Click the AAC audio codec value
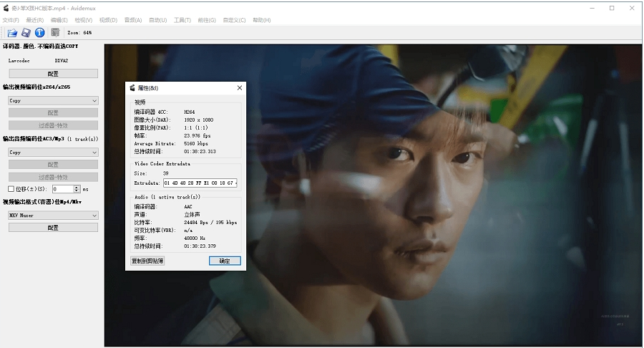The height and width of the screenshot is (348, 644). [x=188, y=207]
